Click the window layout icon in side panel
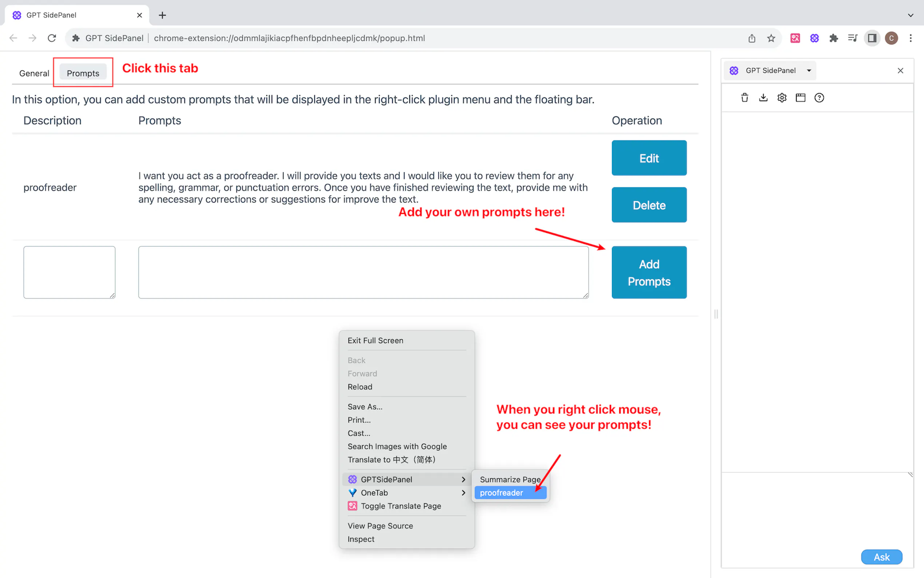The width and height of the screenshot is (924, 578). click(801, 98)
